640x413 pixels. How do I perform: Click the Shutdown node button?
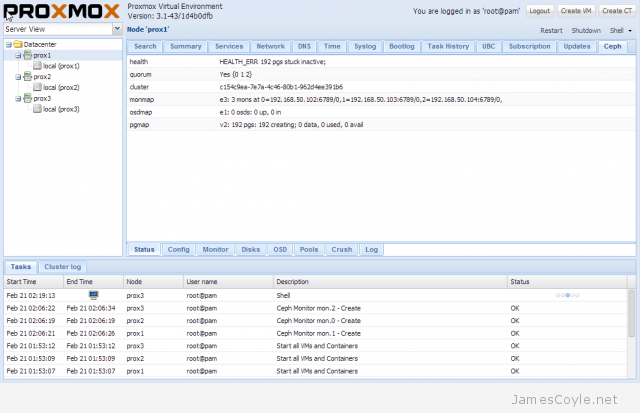586,31
